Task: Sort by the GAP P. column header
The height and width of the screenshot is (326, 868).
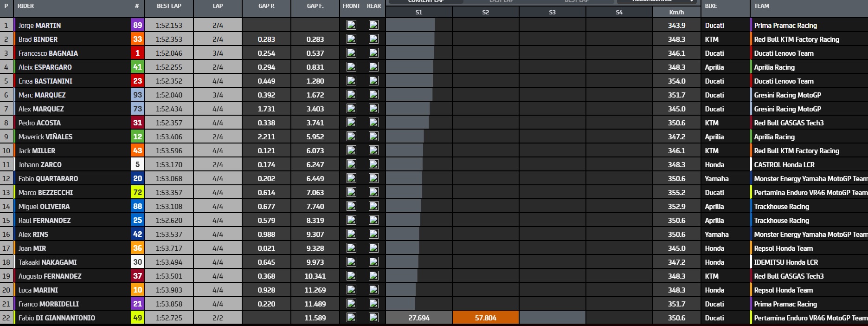Action: pos(266,6)
